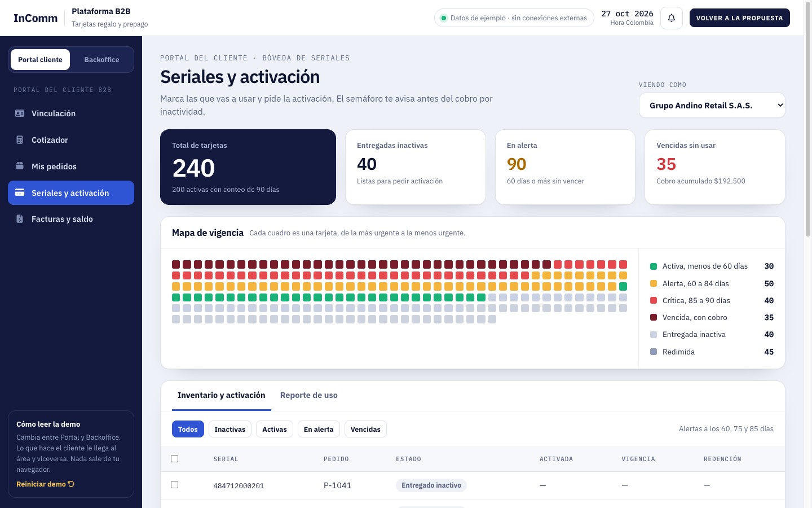812x508 pixels.
Task: Click the En alerta summary card
Action: (565, 167)
